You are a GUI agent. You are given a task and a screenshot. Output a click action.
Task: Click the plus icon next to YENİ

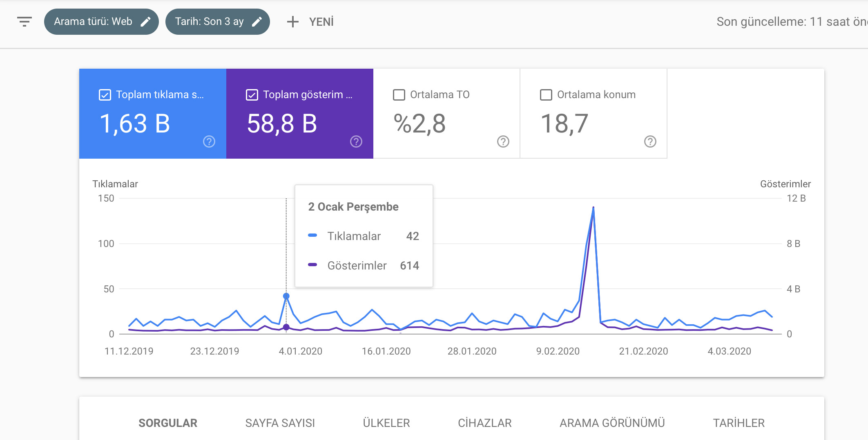pyautogui.click(x=292, y=22)
